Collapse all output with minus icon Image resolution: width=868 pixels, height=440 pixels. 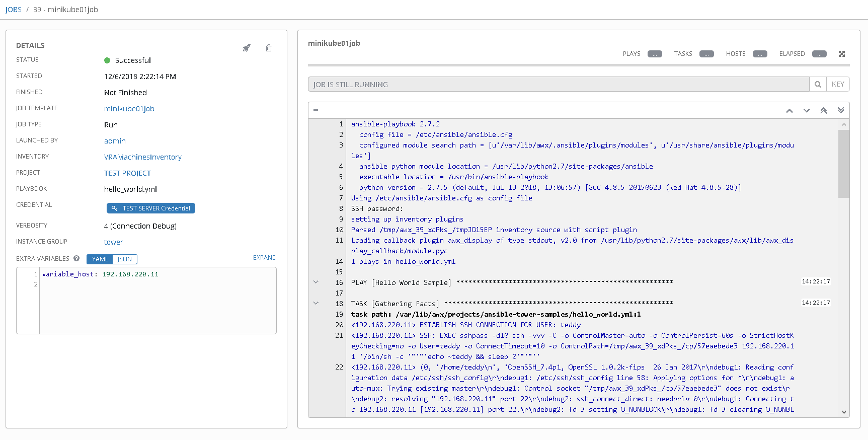pyautogui.click(x=315, y=110)
